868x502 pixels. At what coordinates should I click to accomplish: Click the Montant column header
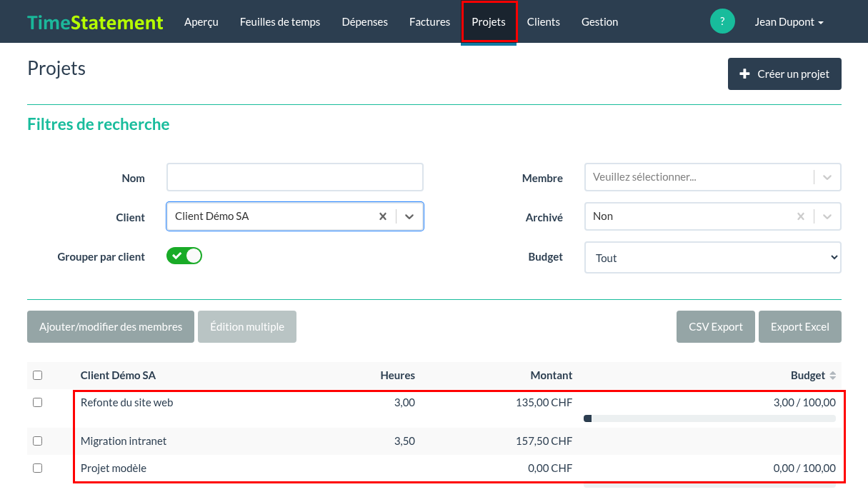[552, 375]
